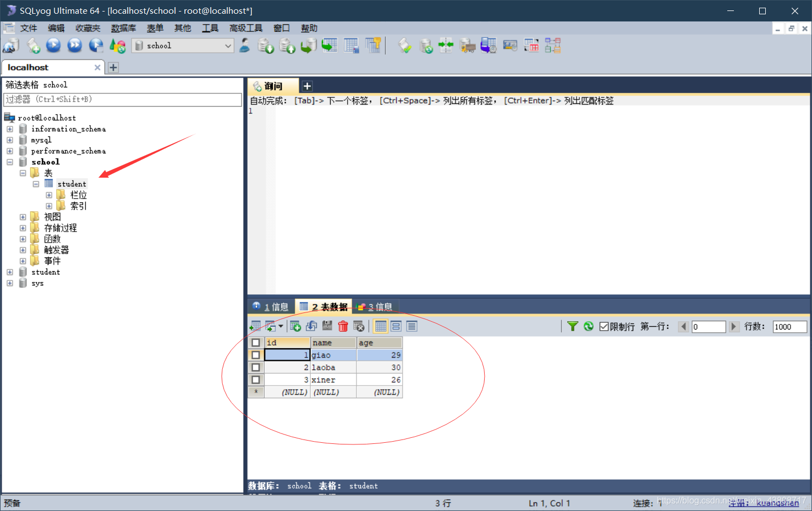Select the 询问 query tab

point(273,86)
